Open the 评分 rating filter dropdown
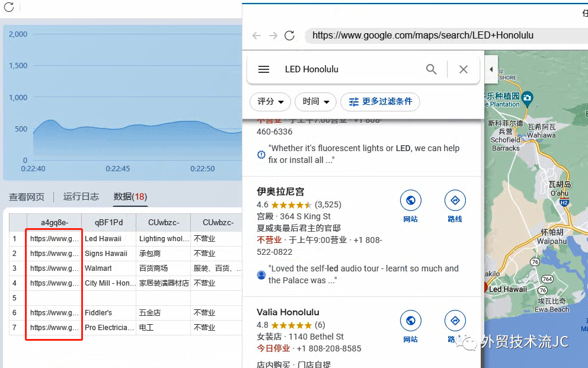Viewport: 588px width, 368px height. pos(270,101)
